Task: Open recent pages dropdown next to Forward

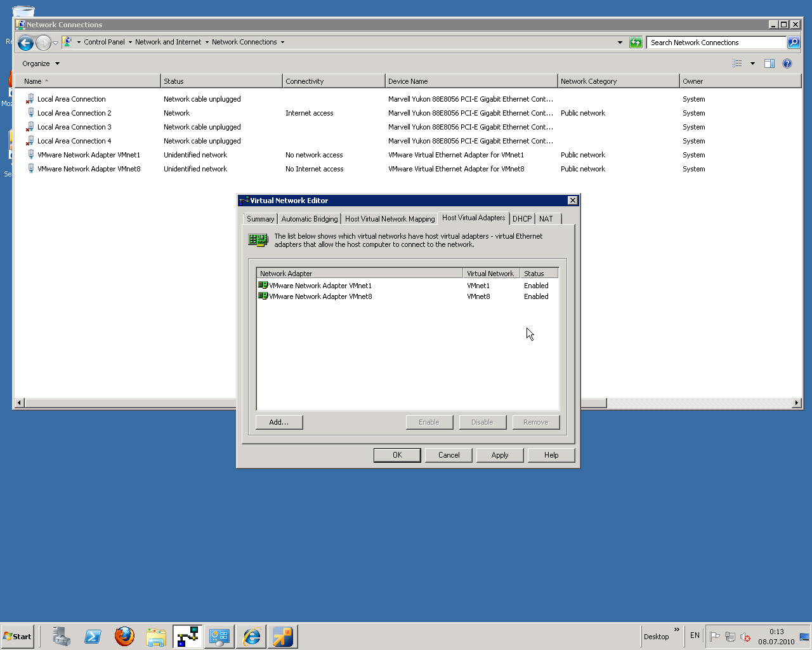Action: pos(55,43)
